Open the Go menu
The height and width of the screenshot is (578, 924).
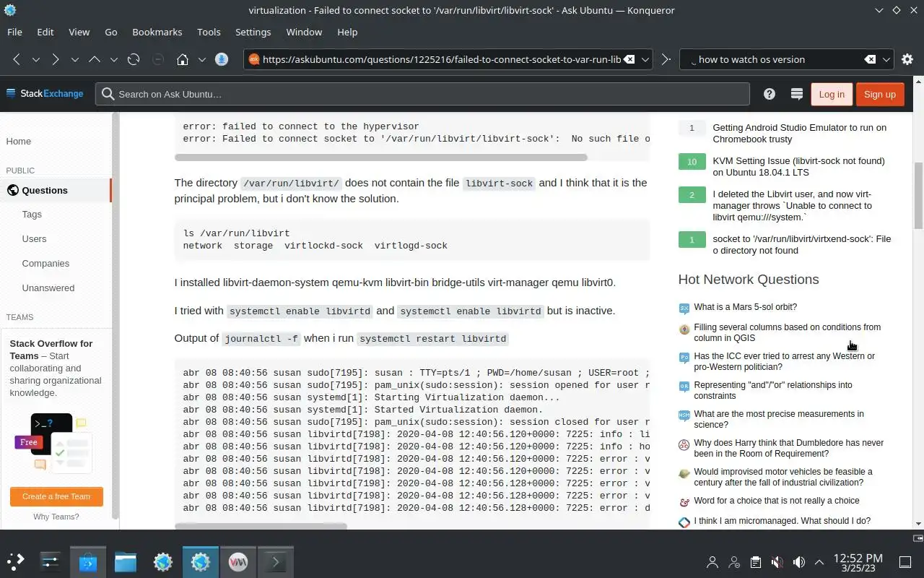(111, 32)
